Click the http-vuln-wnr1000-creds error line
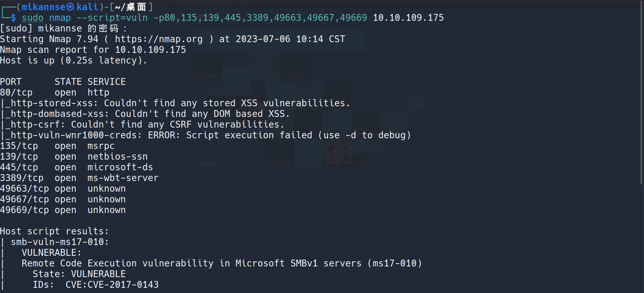This screenshot has height=293, width=644. pyautogui.click(x=206, y=135)
